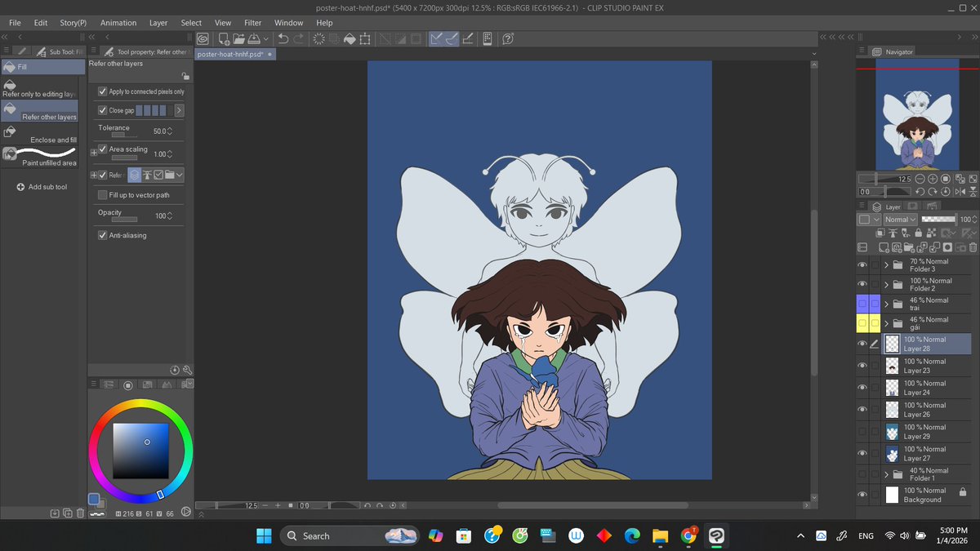
Task: Undo the last action
Action: [x=283, y=38]
